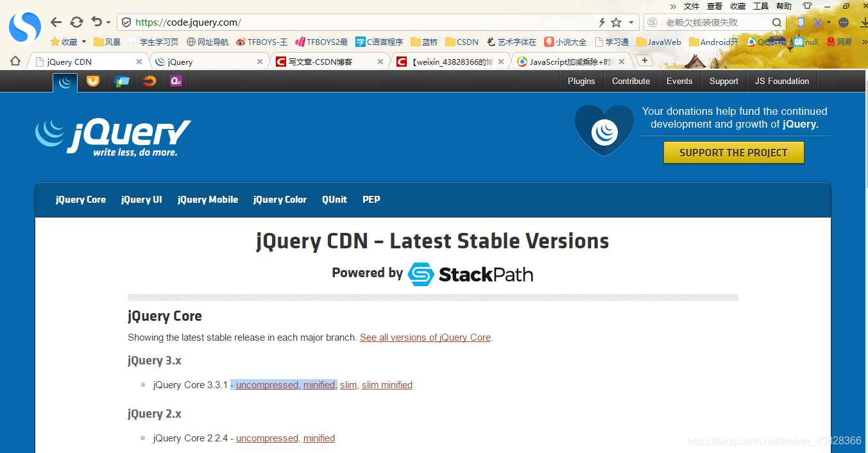Select the jQuery UI menu item

click(x=142, y=200)
